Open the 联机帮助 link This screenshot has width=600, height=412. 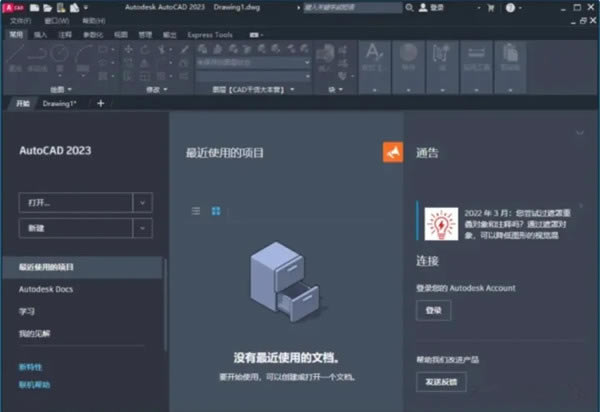pyautogui.click(x=34, y=384)
